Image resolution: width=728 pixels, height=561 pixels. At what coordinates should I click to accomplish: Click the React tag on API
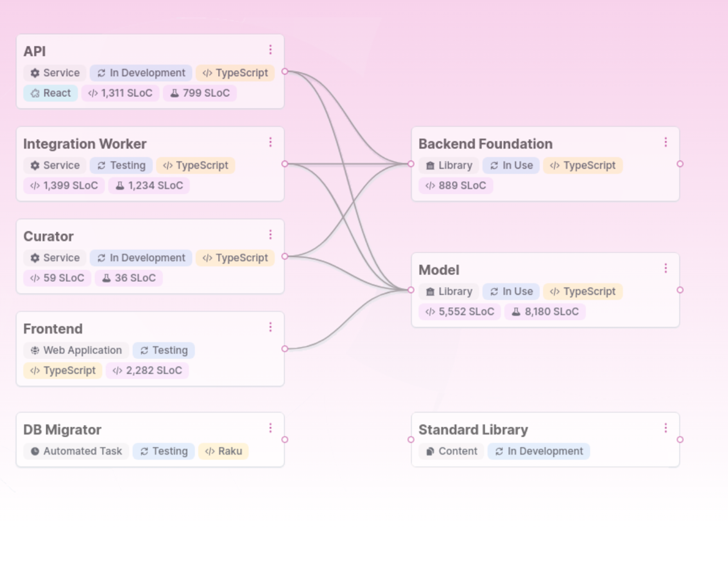(51, 93)
